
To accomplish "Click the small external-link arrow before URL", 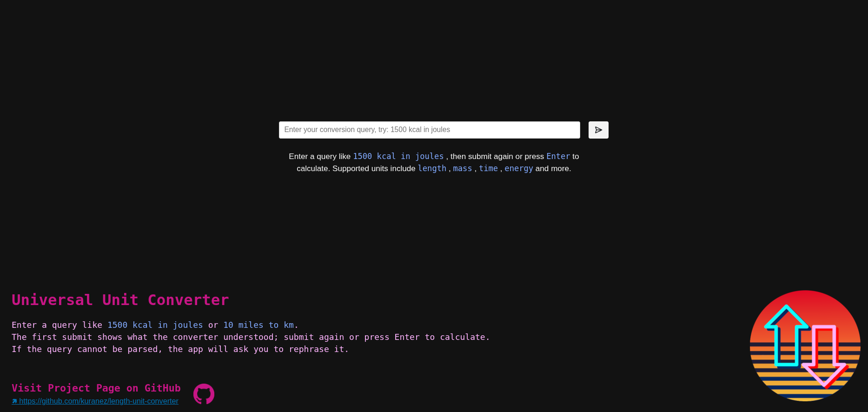I will [x=14, y=401].
